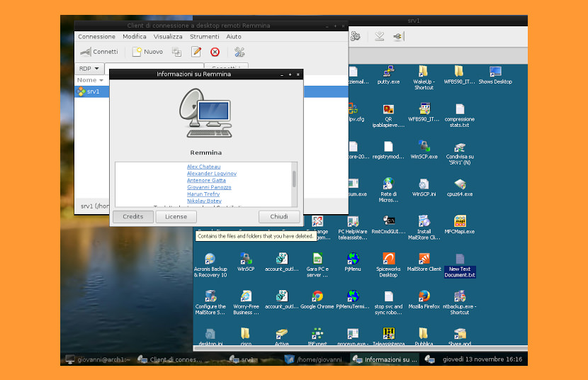Click the edit connection pencil icon
The image size is (588, 380).
pyautogui.click(x=196, y=52)
